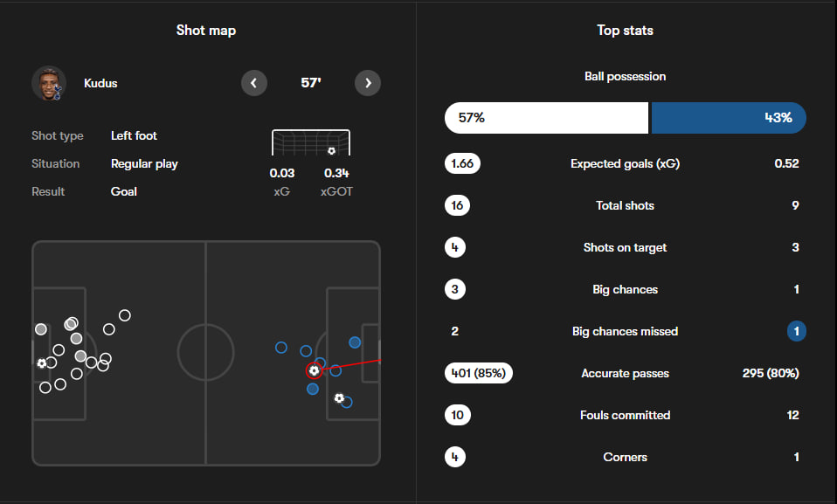Select the leftmost blue hollow shot marker

pyautogui.click(x=281, y=347)
